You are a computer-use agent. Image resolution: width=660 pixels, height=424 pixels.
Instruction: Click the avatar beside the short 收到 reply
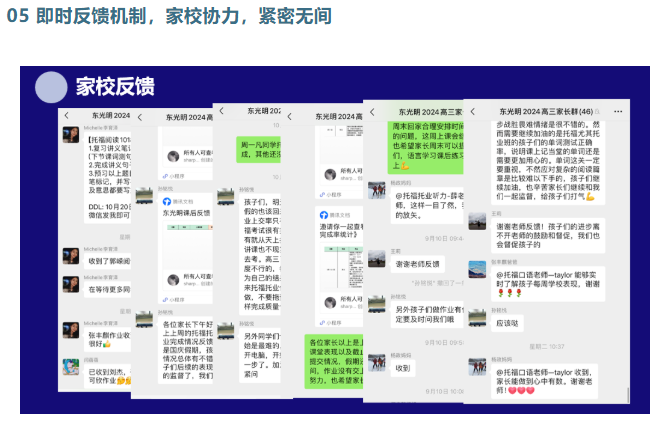(x=376, y=361)
